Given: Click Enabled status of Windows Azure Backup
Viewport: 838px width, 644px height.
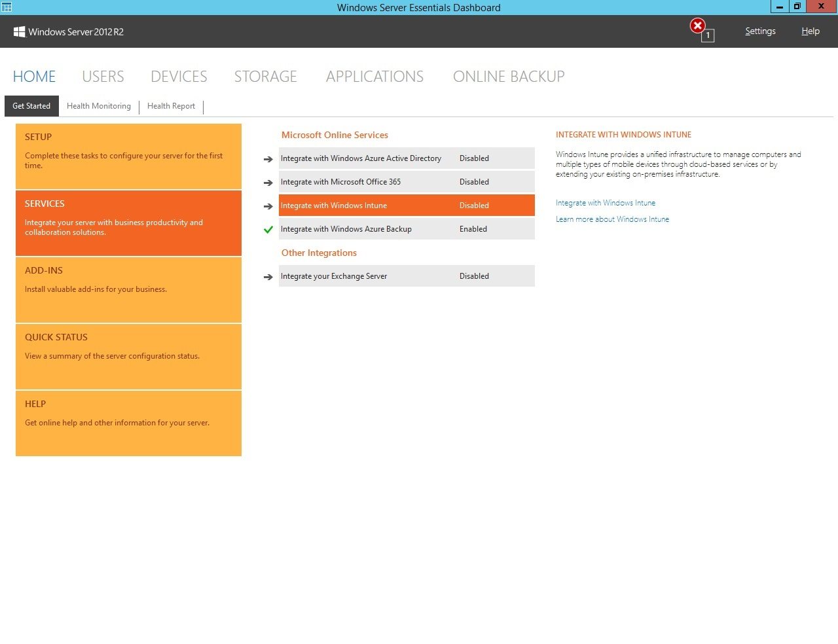Looking at the screenshot, I should [473, 229].
